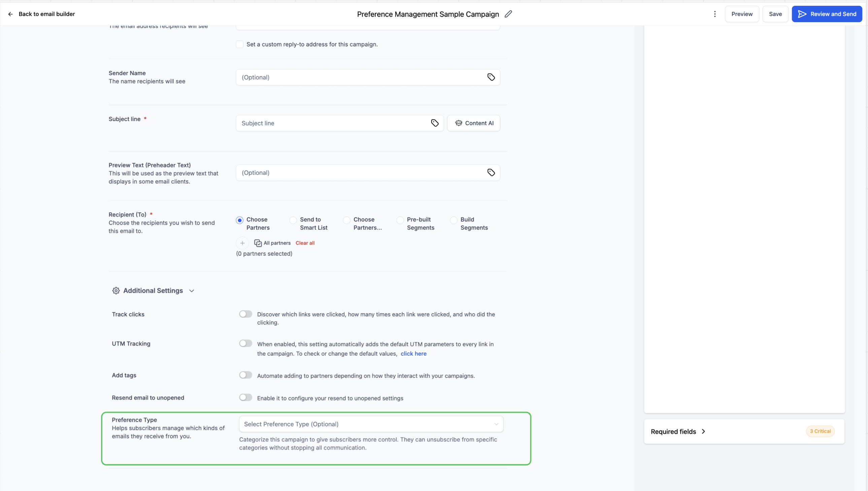This screenshot has height=491, width=868.
Task: Click the plus icon to add partners
Action: (x=242, y=243)
